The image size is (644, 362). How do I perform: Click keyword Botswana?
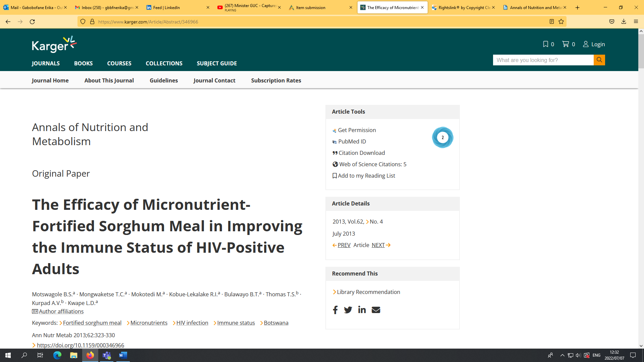click(276, 323)
